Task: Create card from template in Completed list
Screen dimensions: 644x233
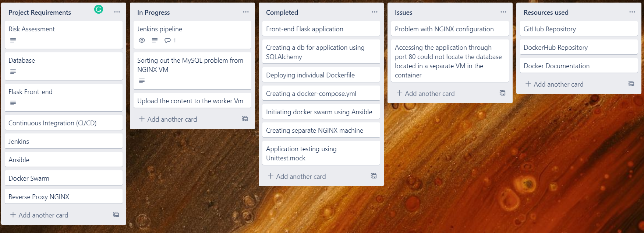Action: pos(374,176)
